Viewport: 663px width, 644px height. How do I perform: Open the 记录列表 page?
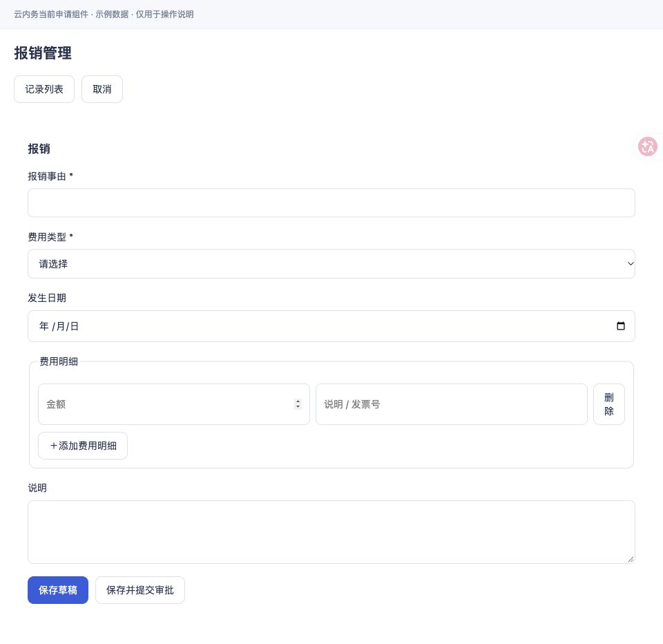click(44, 89)
